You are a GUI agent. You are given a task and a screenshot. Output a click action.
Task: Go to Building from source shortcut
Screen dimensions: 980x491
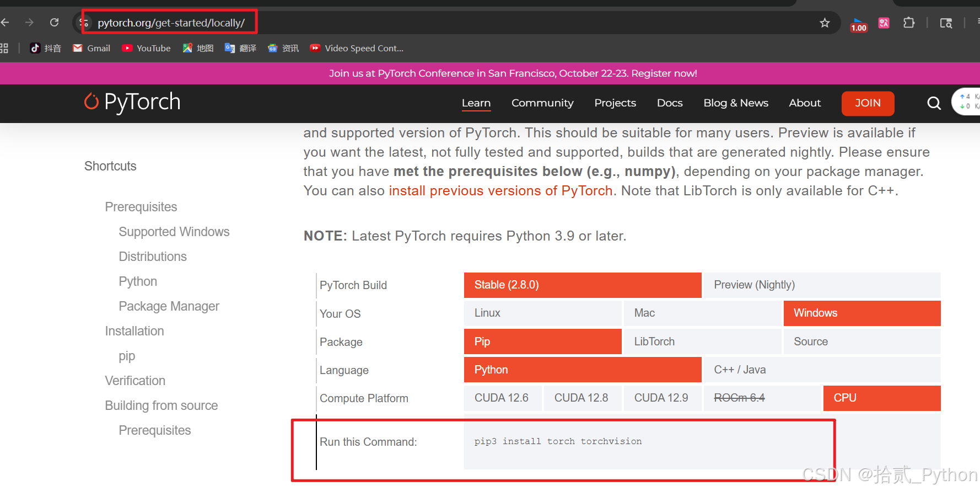pyautogui.click(x=161, y=405)
